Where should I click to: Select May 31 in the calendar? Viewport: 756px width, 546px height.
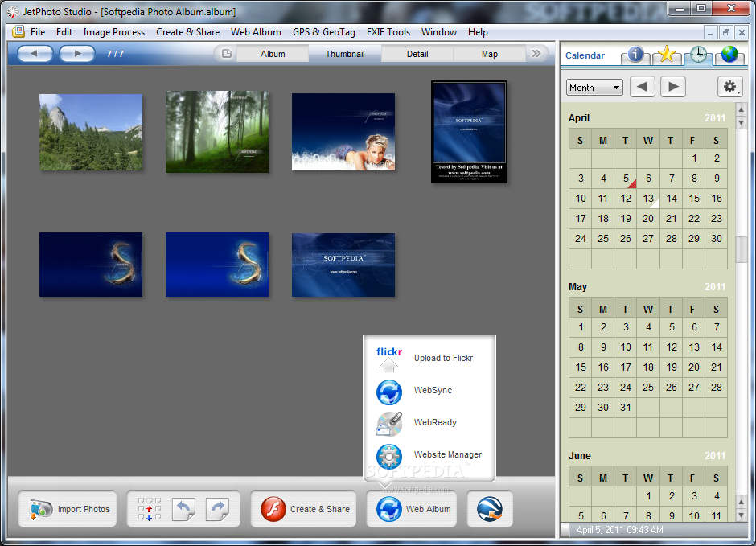click(x=626, y=407)
